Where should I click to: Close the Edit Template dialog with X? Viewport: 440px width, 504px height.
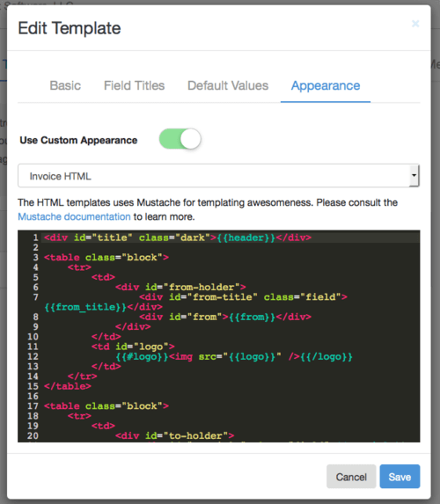[415, 24]
